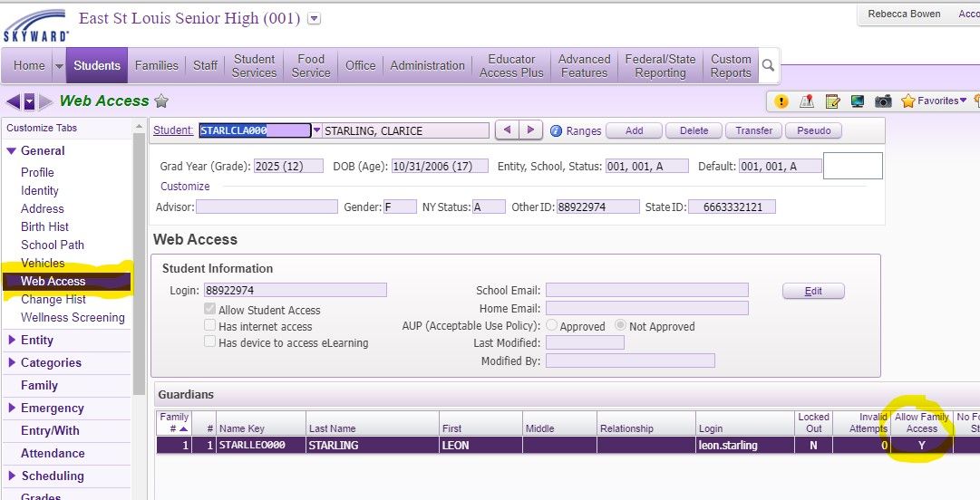Select the Not Approved AUP radio button
980x500 pixels.
[620, 326]
